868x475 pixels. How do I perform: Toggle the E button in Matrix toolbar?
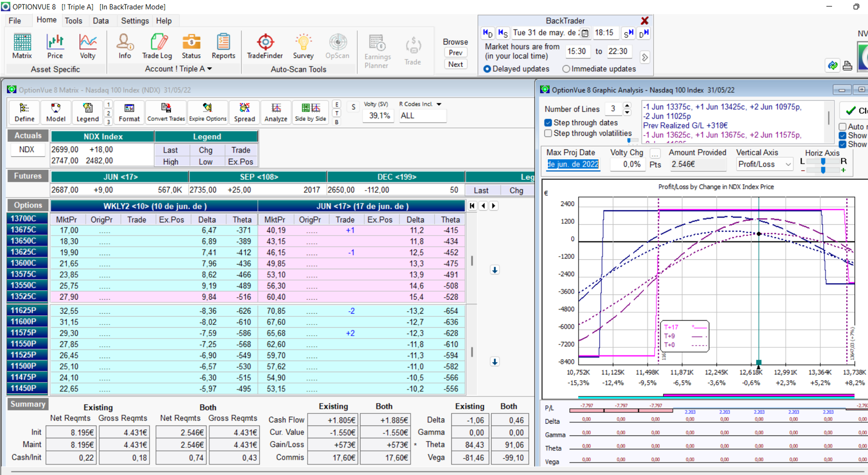[337, 104]
